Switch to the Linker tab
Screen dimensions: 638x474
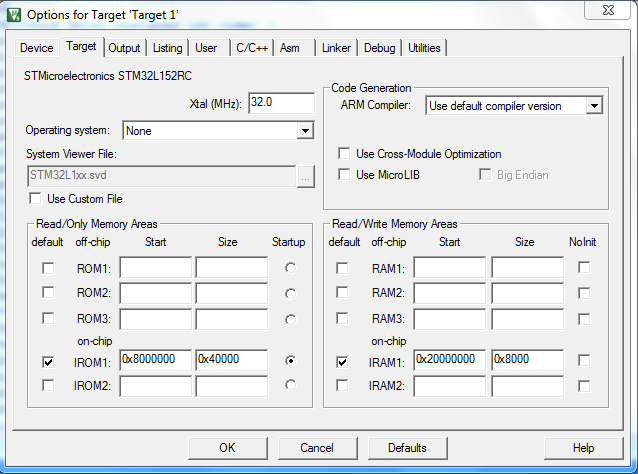click(x=336, y=48)
